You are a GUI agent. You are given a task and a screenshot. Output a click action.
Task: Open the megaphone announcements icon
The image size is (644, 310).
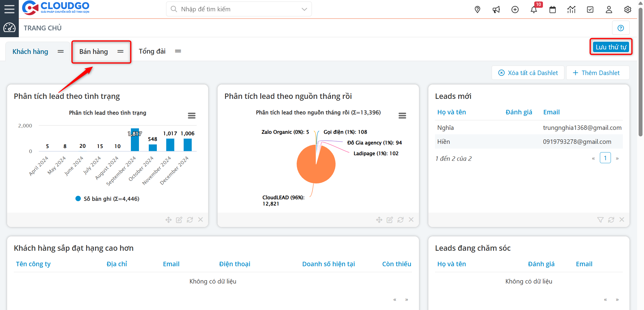tap(496, 10)
